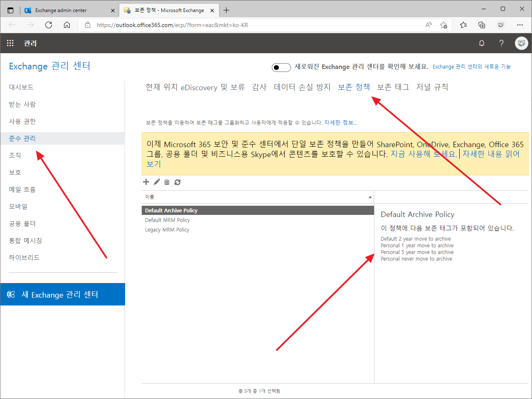
Task: Switch to Exchange admin center browser tab
Action: click(69, 10)
